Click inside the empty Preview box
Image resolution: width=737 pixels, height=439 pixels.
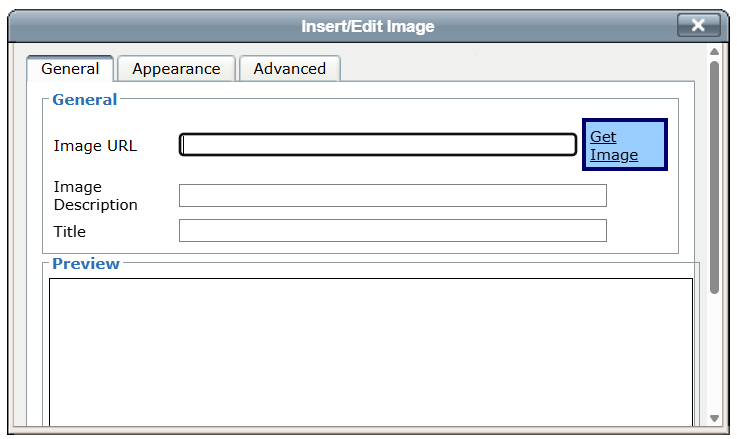(370, 350)
